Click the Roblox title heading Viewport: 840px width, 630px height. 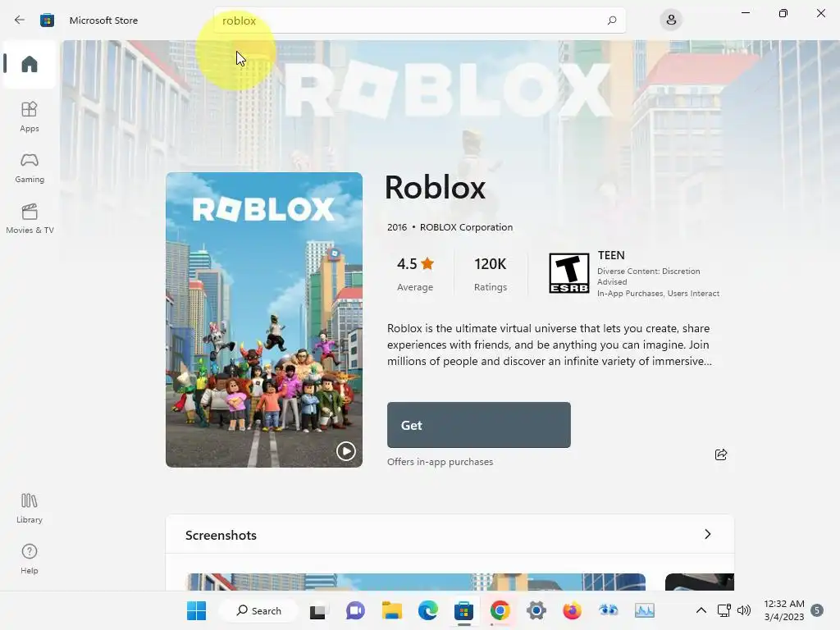coord(435,188)
